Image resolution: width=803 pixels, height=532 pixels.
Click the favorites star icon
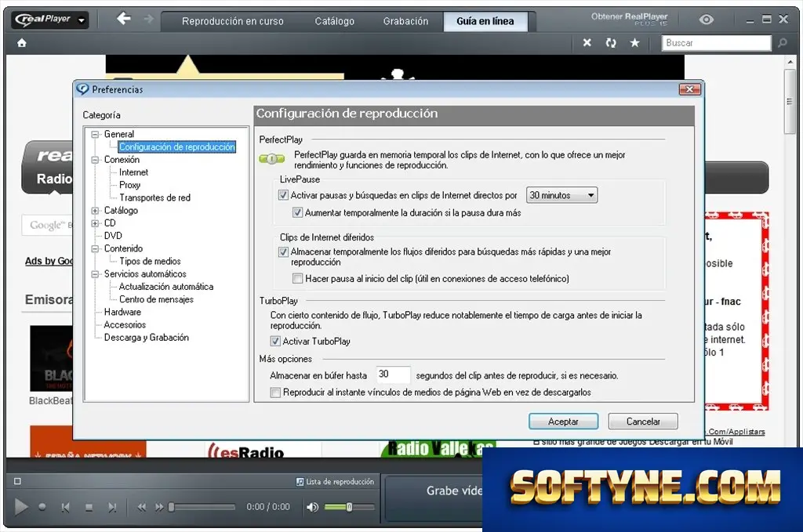(x=634, y=43)
